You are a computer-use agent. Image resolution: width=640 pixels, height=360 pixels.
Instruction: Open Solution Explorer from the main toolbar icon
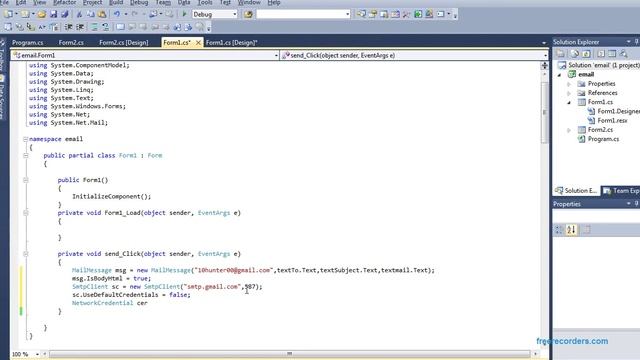[361, 14]
